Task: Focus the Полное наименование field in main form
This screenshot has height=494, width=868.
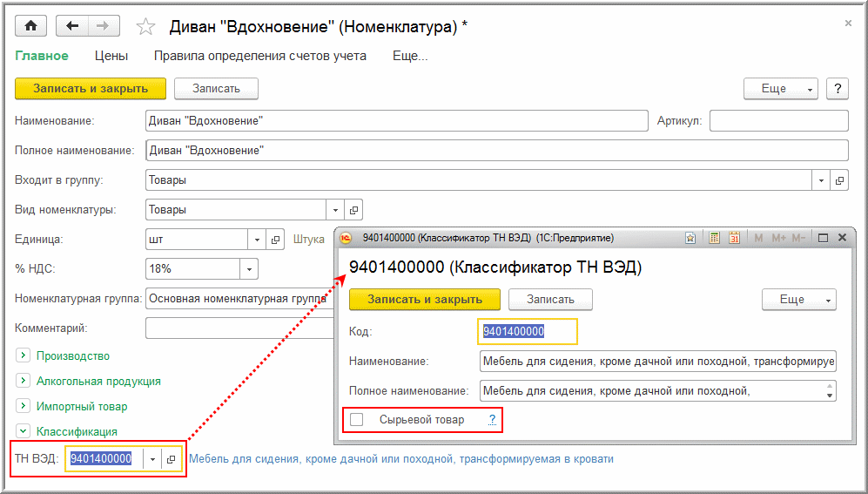Action: pyautogui.click(x=497, y=150)
